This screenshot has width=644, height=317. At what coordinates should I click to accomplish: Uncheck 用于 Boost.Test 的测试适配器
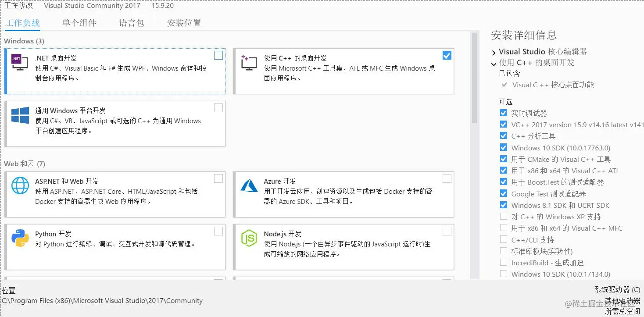503,182
